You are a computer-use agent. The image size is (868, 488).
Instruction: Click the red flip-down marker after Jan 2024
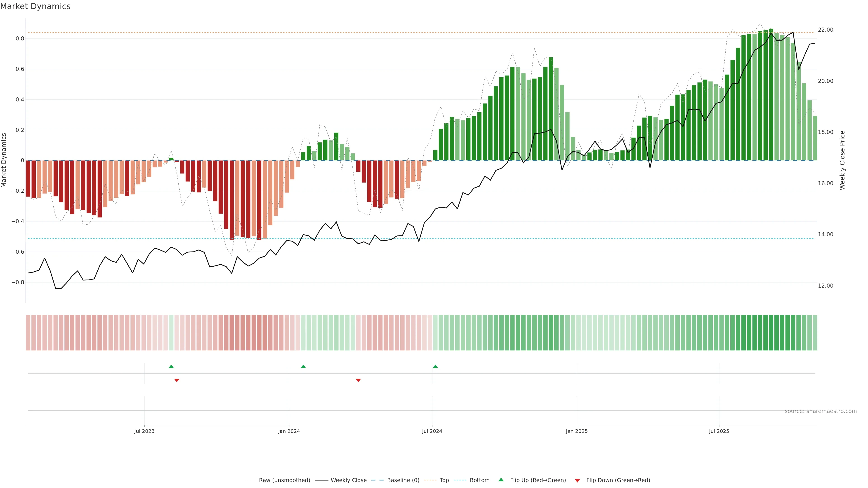(358, 380)
